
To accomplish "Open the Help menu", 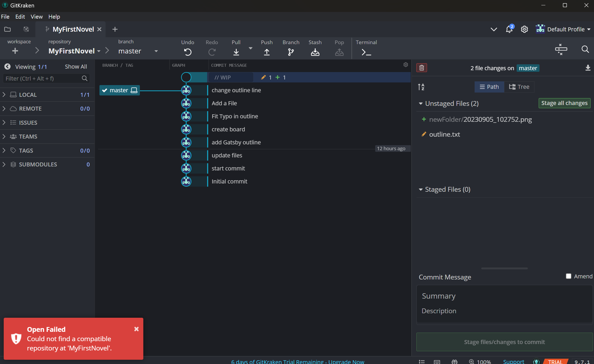I will (54, 16).
